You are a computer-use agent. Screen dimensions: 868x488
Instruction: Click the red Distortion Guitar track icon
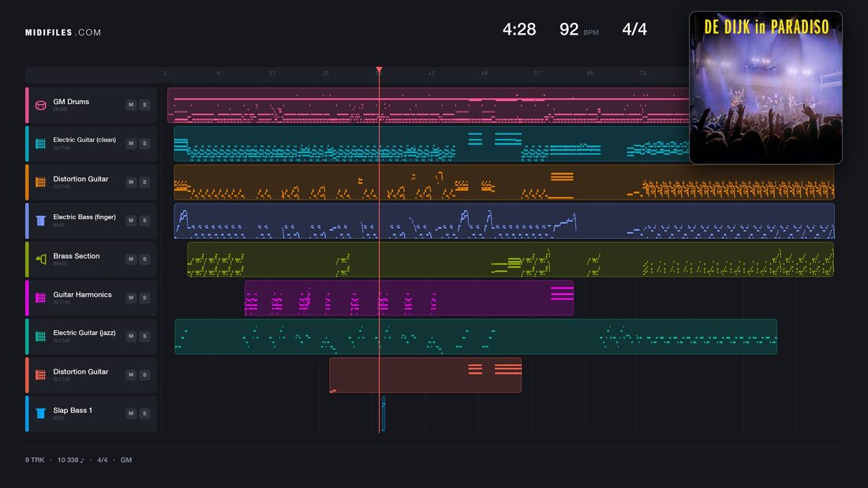[40, 374]
